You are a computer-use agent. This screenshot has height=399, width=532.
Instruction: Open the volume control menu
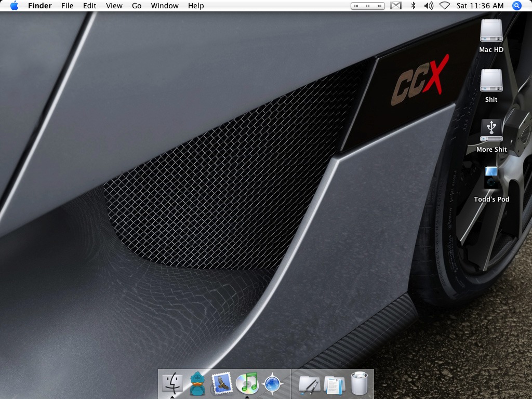[x=429, y=6]
